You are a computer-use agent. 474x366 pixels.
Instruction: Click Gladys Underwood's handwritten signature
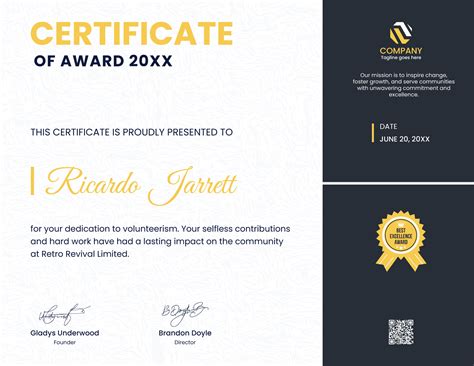(64, 314)
